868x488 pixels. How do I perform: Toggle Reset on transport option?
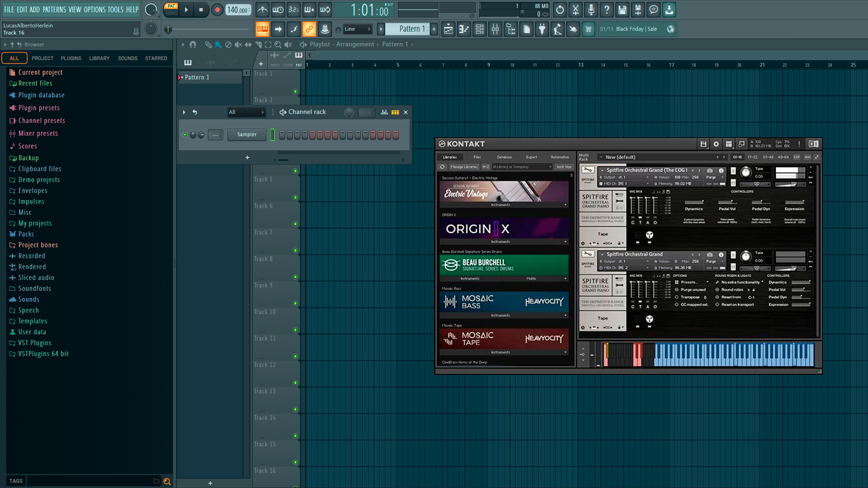click(x=717, y=305)
